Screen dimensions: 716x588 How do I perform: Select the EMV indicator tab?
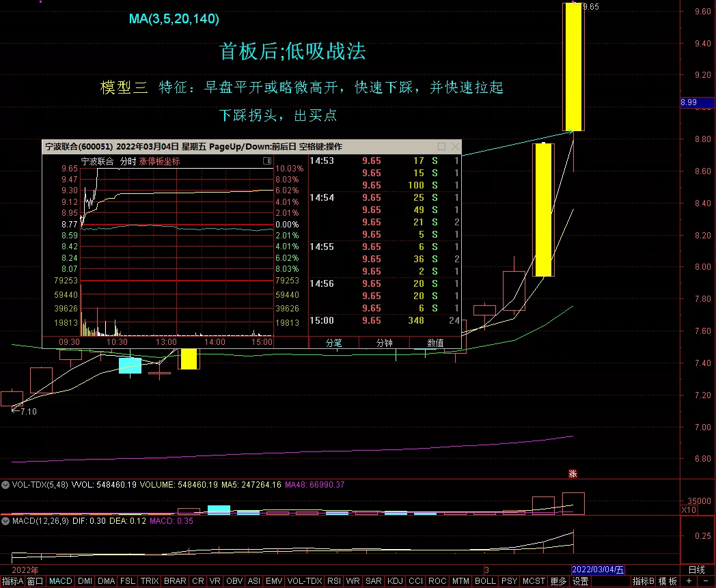click(273, 581)
